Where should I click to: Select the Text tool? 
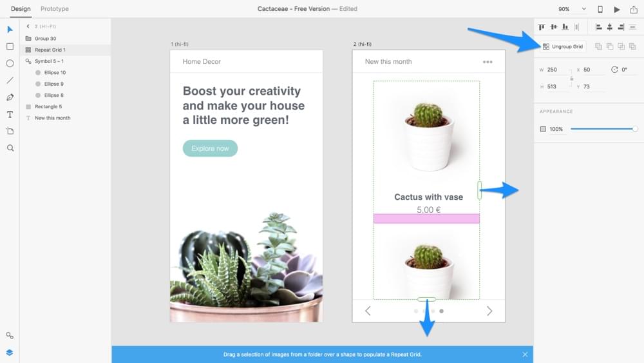click(x=10, y=114)
